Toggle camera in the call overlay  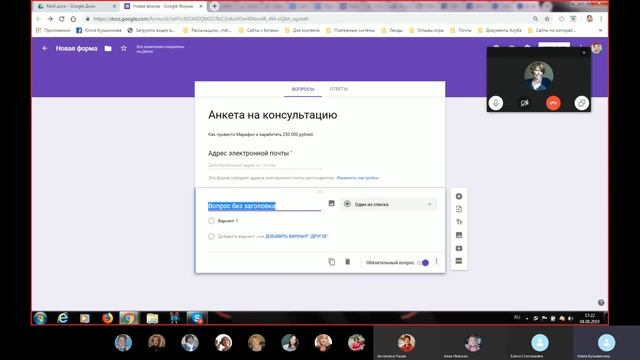[524, 103]
